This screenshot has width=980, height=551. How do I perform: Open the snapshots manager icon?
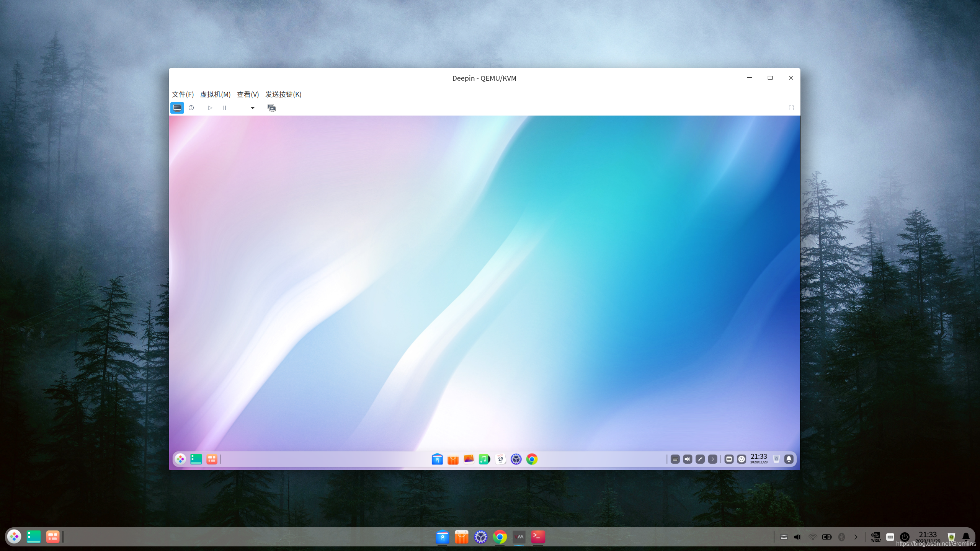click(x=271, y=108)
